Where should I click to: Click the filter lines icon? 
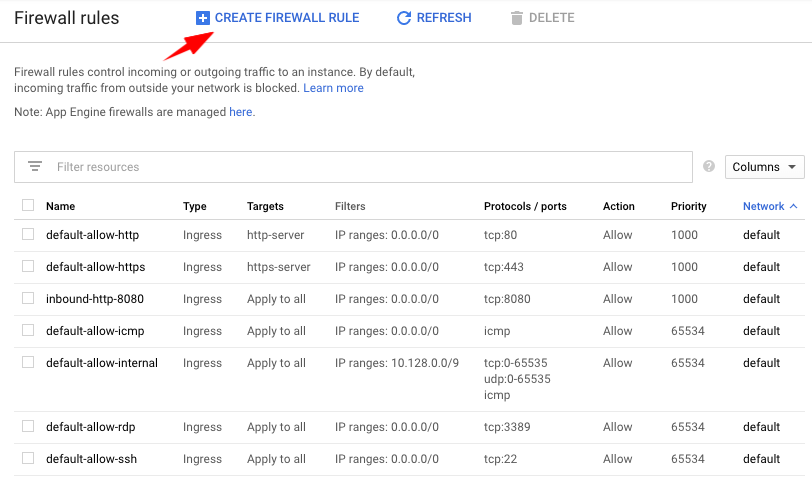pos(35,167)
